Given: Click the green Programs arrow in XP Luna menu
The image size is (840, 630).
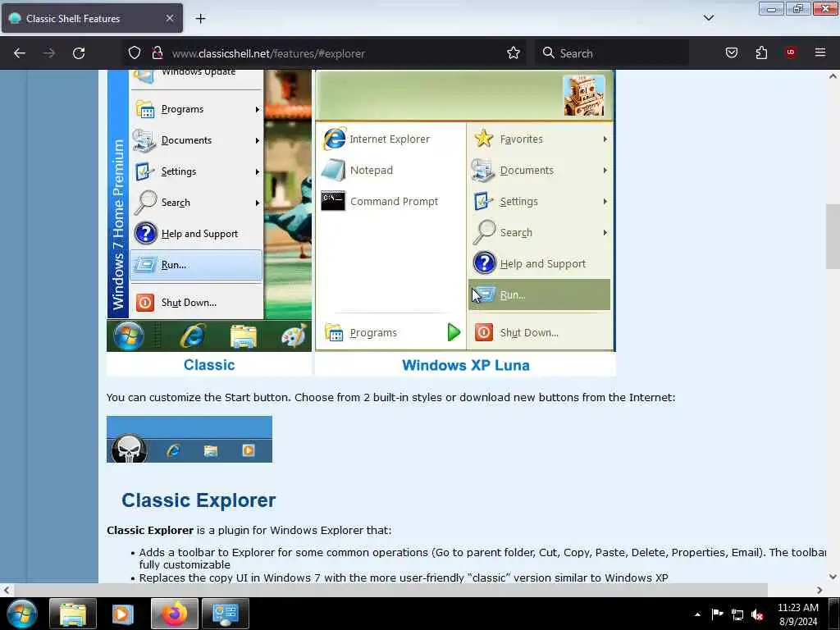Looking at the screenshot, I should (454, 333).
